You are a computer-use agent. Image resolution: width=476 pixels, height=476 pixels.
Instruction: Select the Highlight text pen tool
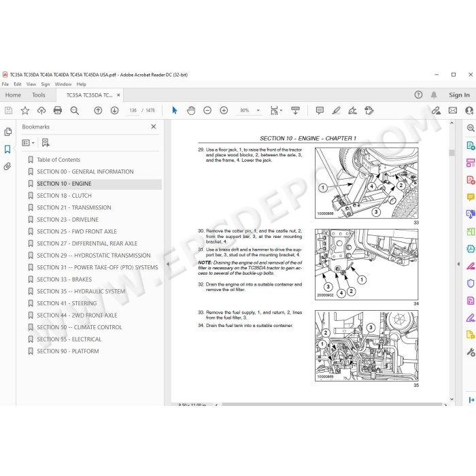tap(336, 110)
